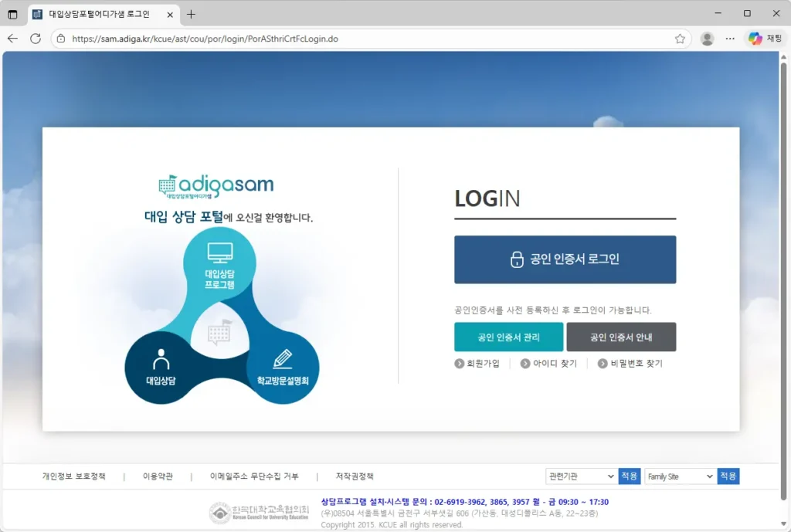Click the 대입상담 person icon
This screenshot has height=532, width=791.
coord(162,357)
